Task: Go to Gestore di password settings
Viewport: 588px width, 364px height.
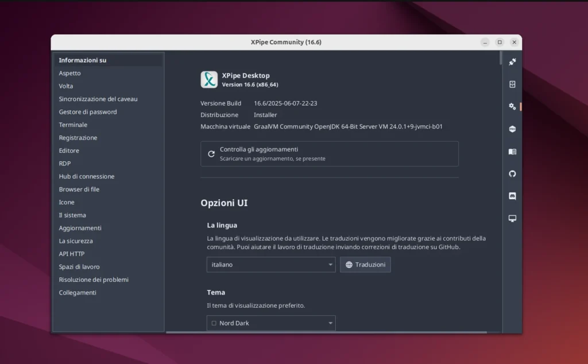Action: (x=88, y=112)
